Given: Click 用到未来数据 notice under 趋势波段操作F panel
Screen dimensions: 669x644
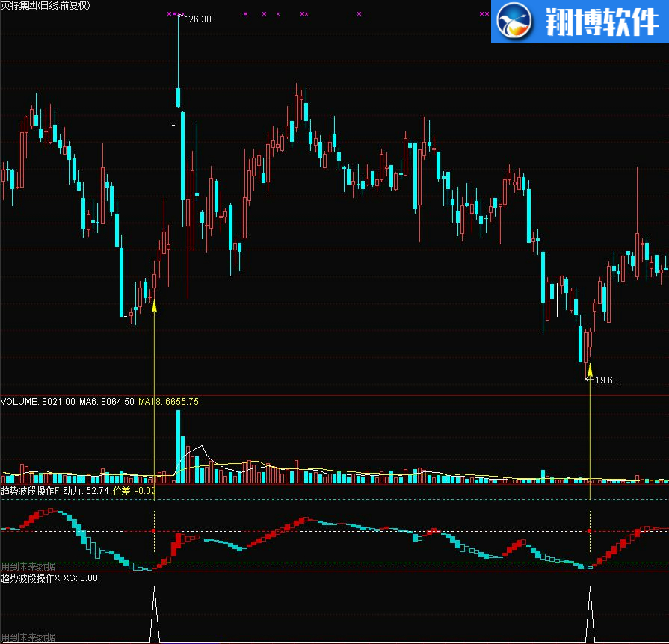Looking at the screenshot, I should tap(28, 566).
